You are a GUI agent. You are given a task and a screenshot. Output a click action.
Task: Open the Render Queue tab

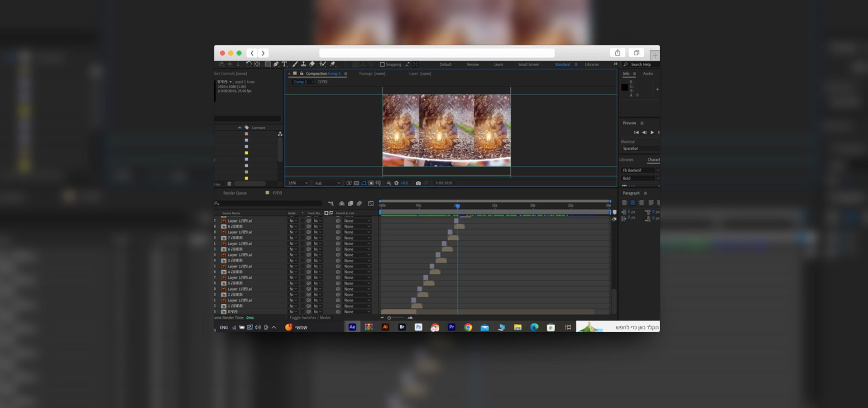click(235, 193)
